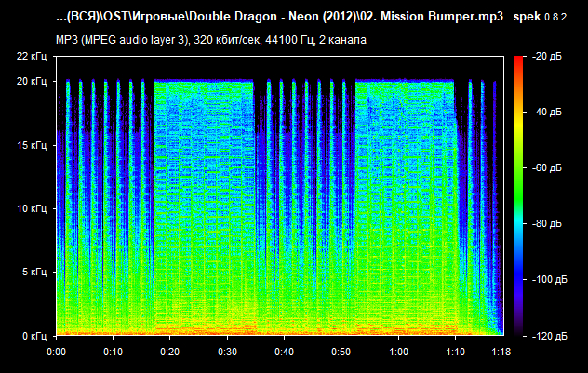Click the 0:30 time axis label
The image size is (588, 373).
click(227, 352)
